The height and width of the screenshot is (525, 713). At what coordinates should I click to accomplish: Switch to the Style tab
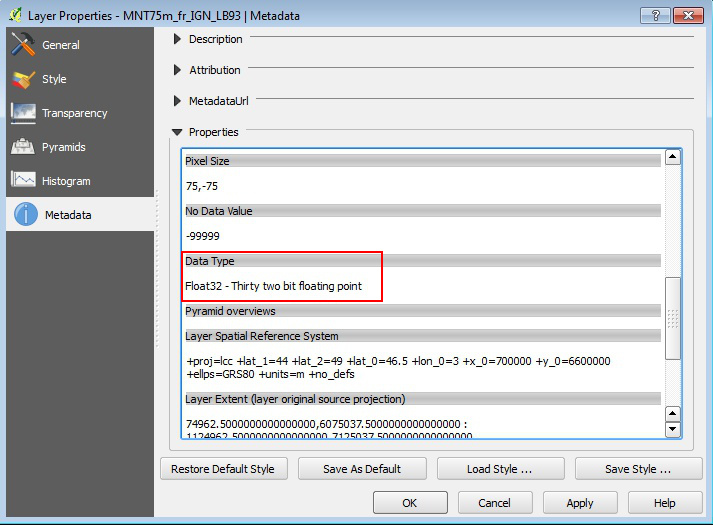(x=80, y=79)
